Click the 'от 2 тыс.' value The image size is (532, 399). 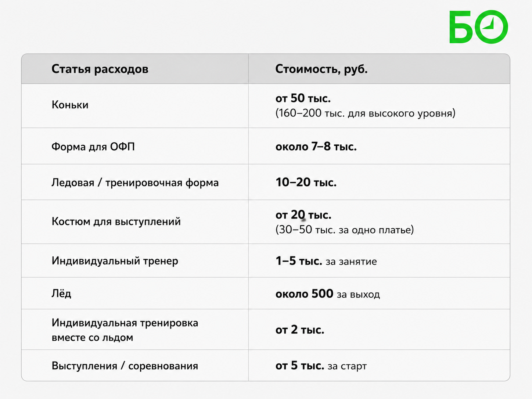pos(300,330)
